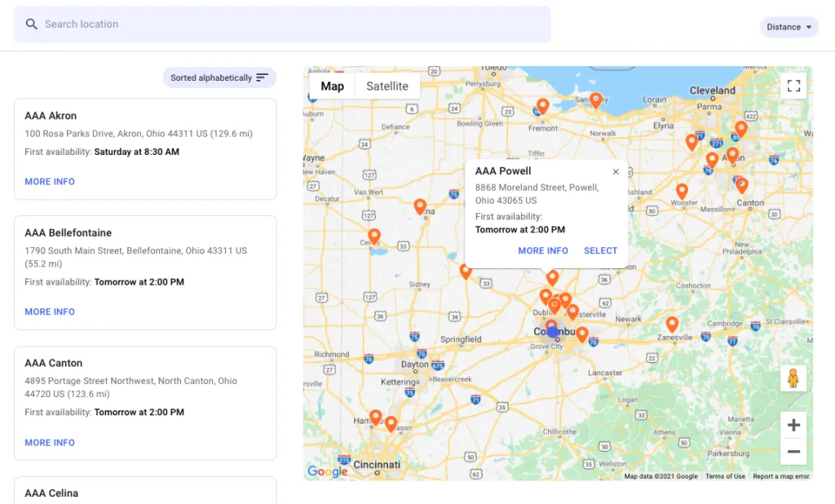Click the map pin southwest of Elyria
This screenshot has height=504, width=835.
click(x=691, y=142)
